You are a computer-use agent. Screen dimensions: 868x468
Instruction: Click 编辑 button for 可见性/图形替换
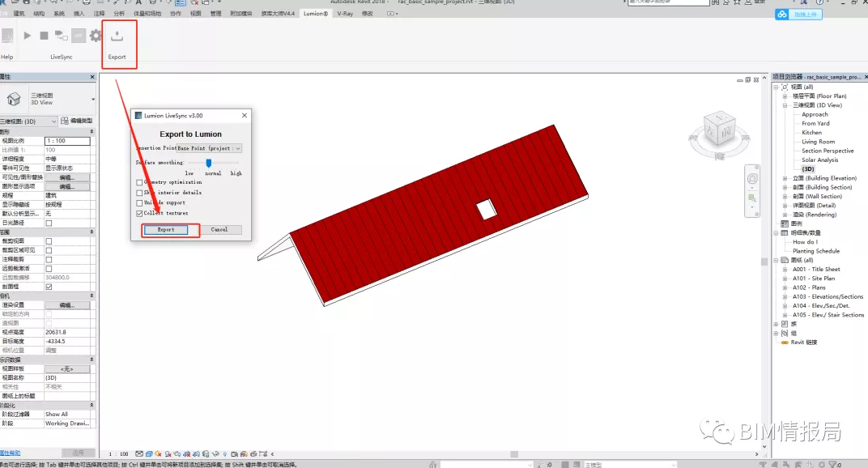(x=67, y=178)
